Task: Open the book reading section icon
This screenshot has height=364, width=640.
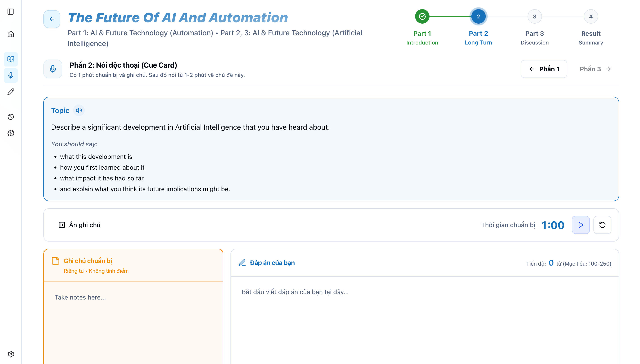Action: [x=11, y=59]
